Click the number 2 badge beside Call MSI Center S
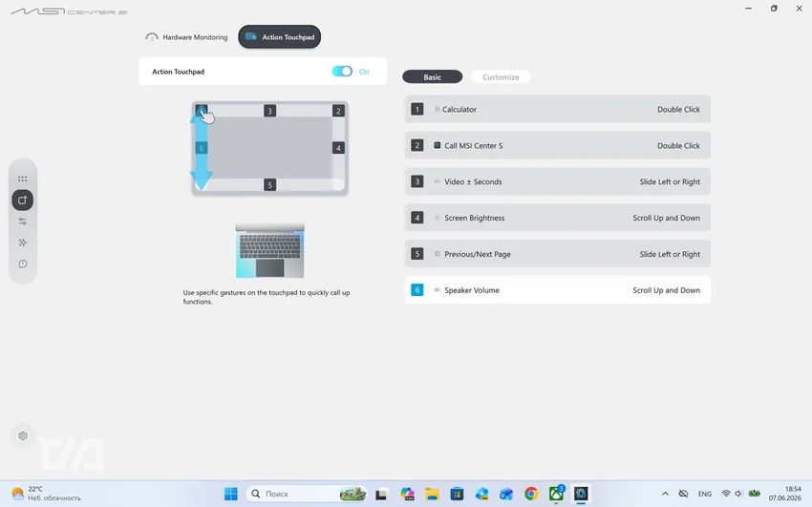This screenshot has width=812, height=507. click(x=417, y=145)
